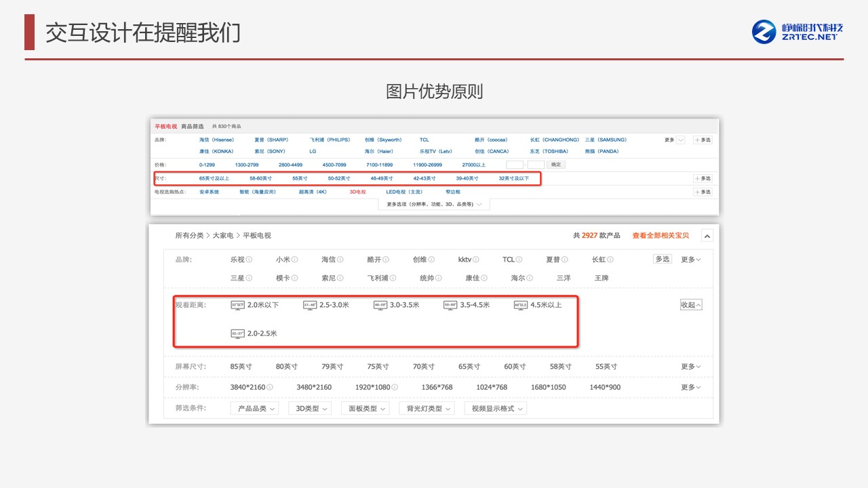
Task: Enable 多选 in the 电视选购热点 row
Action: pos(703,192)
